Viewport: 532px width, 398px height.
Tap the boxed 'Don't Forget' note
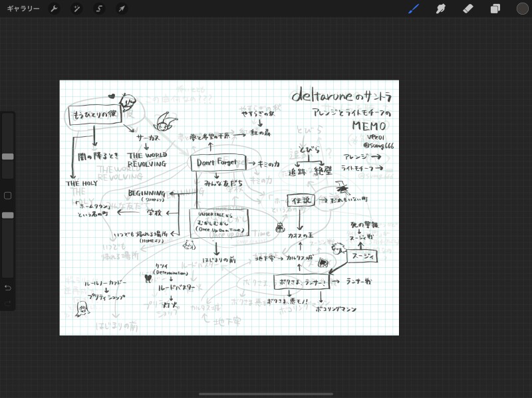[218, 162]
